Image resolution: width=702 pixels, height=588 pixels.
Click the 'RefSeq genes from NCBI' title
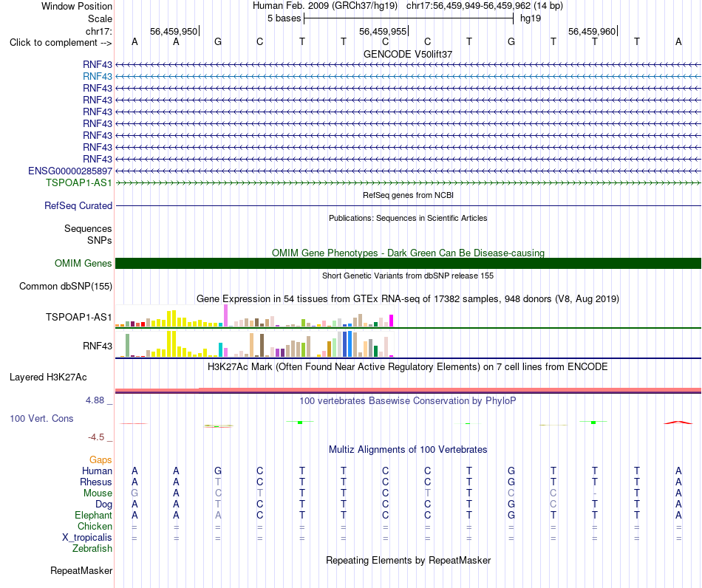pos(408,195)
